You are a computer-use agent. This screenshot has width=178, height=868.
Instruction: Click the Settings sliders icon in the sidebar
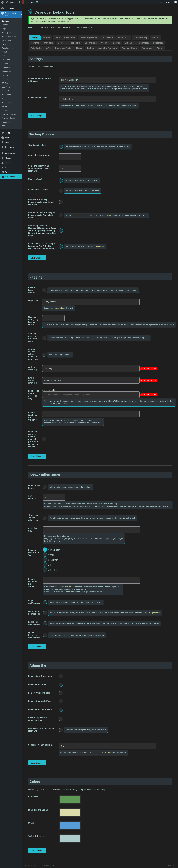[x=2, y=172]
